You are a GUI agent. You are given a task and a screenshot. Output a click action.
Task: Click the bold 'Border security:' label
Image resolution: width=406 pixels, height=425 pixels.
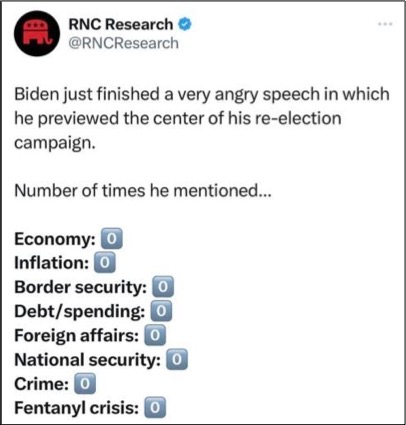81,287
